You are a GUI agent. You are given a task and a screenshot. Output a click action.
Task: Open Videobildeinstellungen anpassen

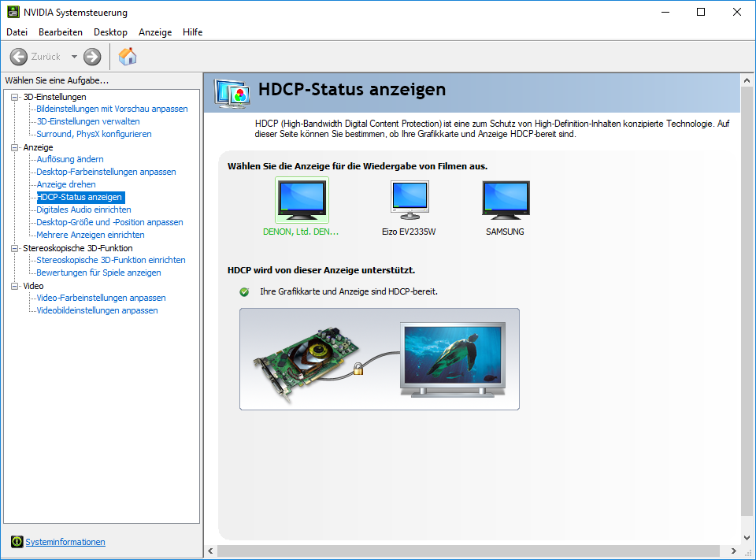coord(98,310)
